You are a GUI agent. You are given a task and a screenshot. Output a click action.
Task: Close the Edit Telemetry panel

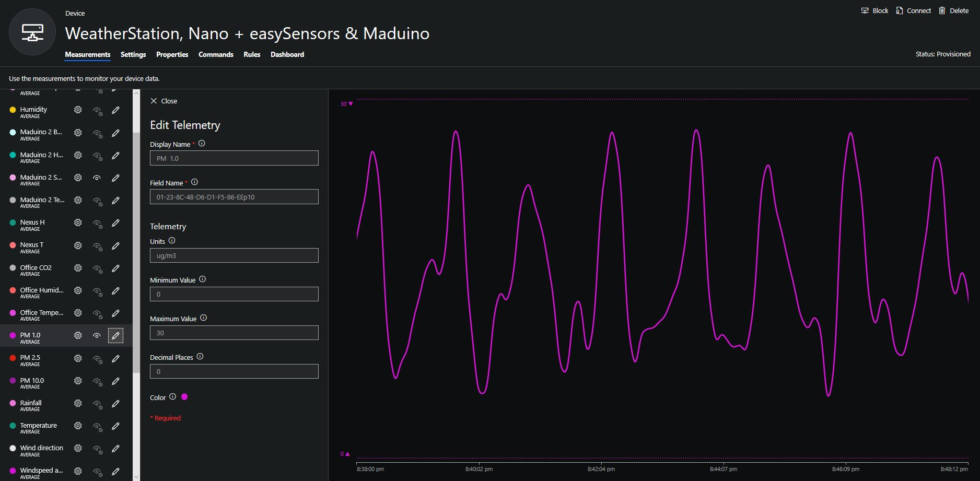164,101
